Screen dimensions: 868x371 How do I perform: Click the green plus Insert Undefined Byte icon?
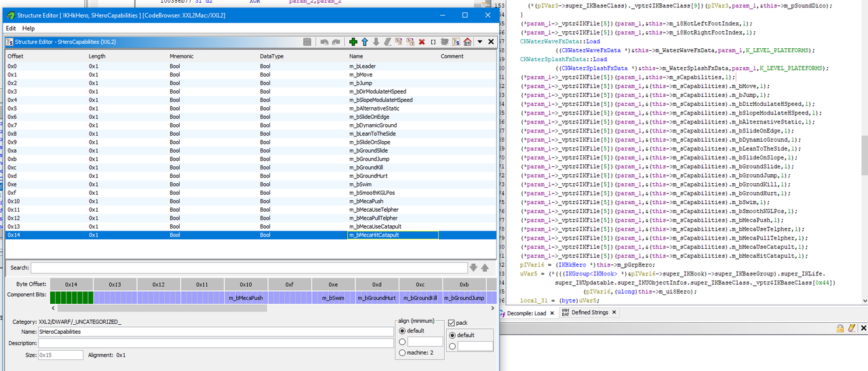pyautogui.click(x=353, y=42)
